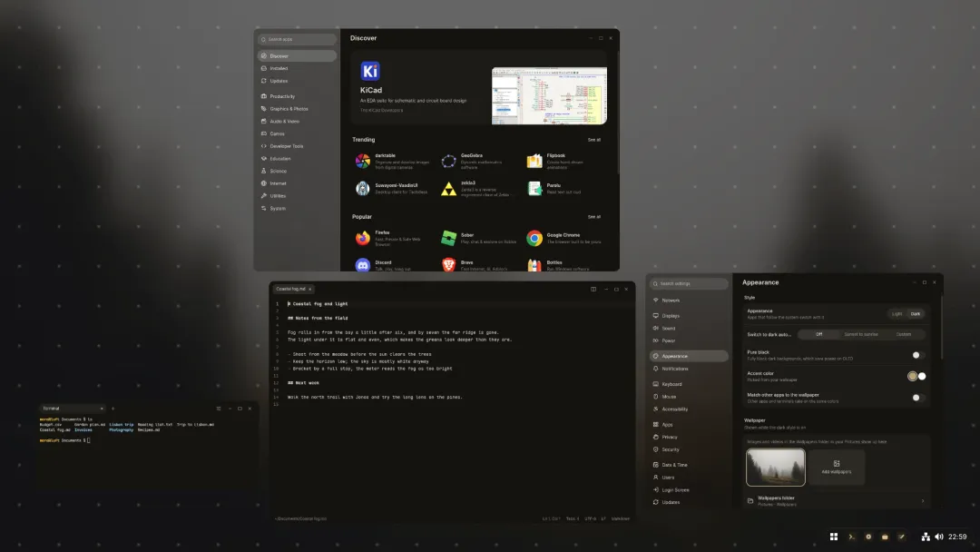Image resolution: width=980 pixels, height=552 pixels.
Task: Open the KiCad app icon in Discover
Action: pyautogui.click(x=370, y=71)
